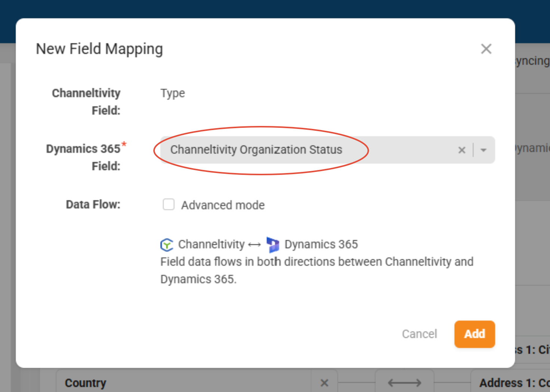Click the Type field value text
This screenshot has width=550, height=392.
173,93
